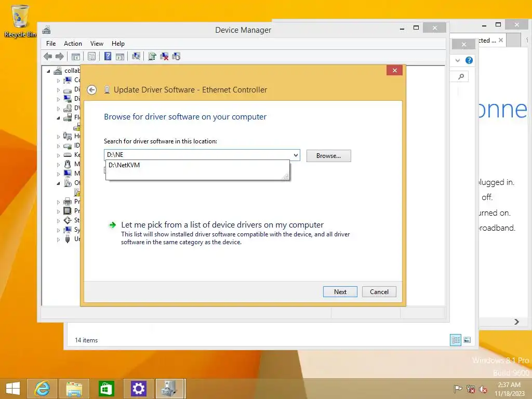The image size is (532, 399).
Task: Click Scan for hardware changes toolbar icon
Action: [136, 56]
